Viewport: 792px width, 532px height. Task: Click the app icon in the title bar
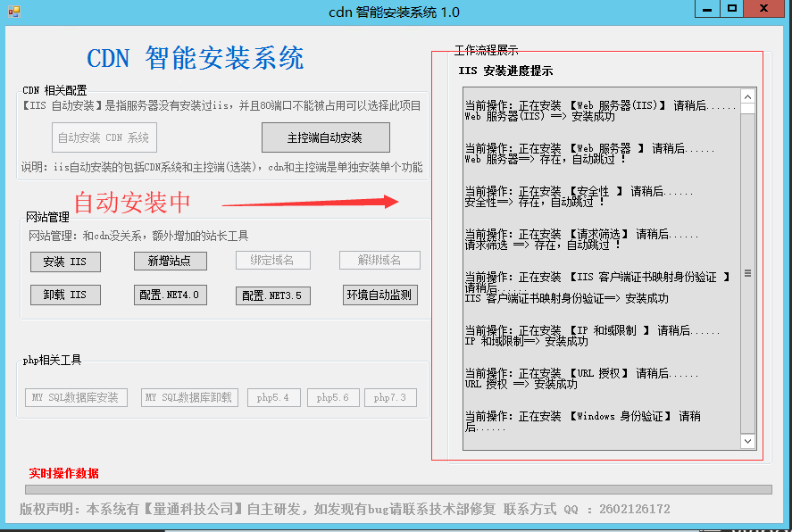[x=13, y=12]
